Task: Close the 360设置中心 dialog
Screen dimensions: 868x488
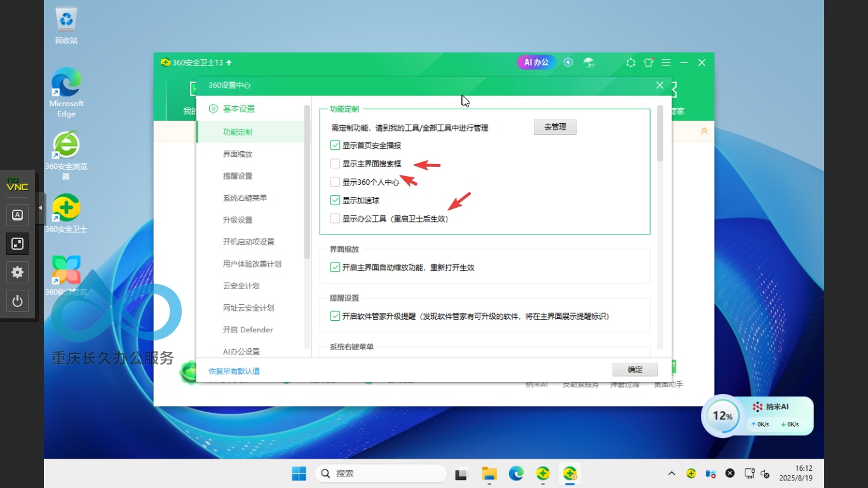Action: 660,85
